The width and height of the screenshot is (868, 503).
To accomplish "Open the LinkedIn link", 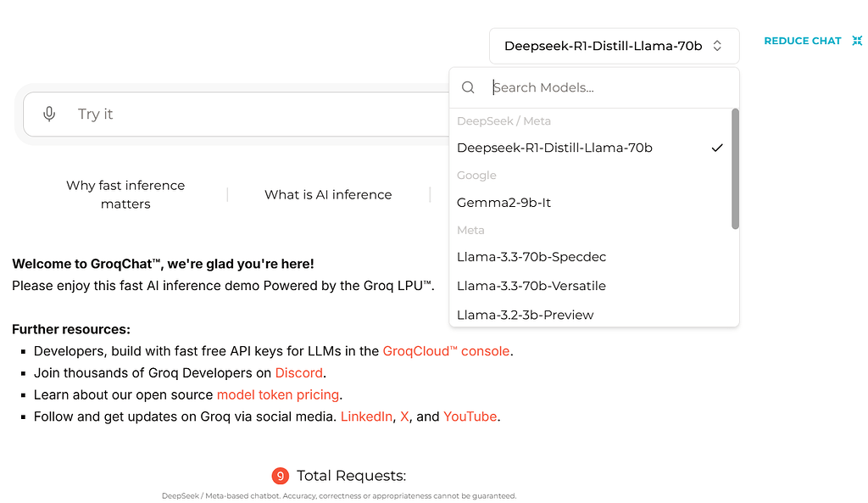I will click(x=366, y=416).
